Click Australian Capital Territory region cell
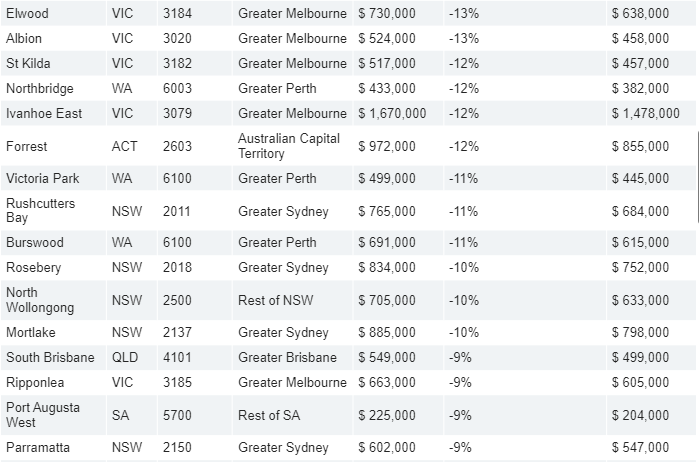The width and height of the screenshot is (699, 462). (x=292, y=146)
